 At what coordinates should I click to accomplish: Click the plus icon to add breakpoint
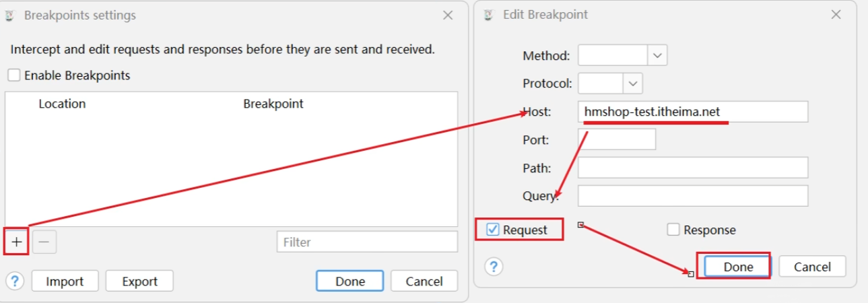[x=17, y=242]
